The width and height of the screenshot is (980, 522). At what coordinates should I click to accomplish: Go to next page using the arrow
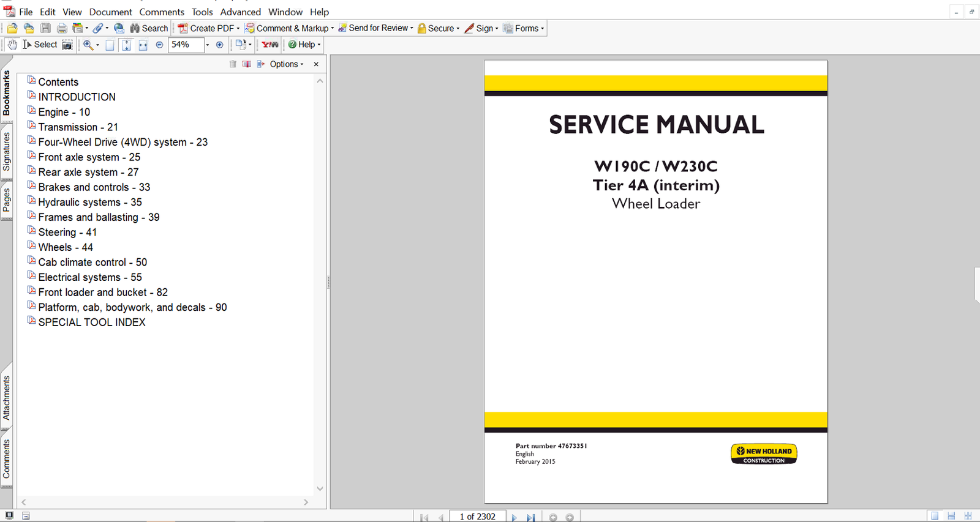(x=514, y=517)
